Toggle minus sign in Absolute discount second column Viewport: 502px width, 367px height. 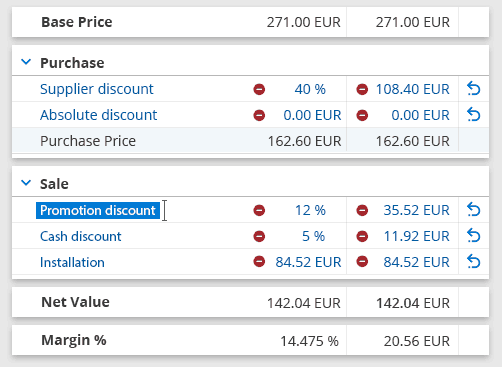(x=362, y=115)
